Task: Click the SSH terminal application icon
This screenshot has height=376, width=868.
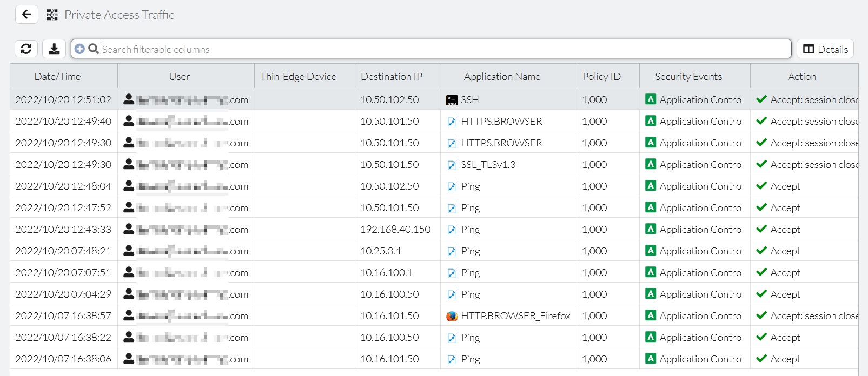Action: coord(452,100)
